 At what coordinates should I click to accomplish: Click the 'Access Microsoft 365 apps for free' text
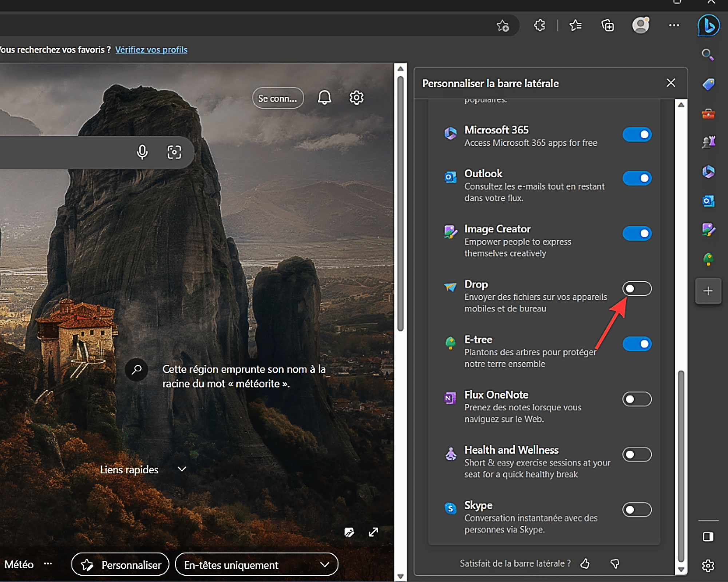(x=531, y=143)
